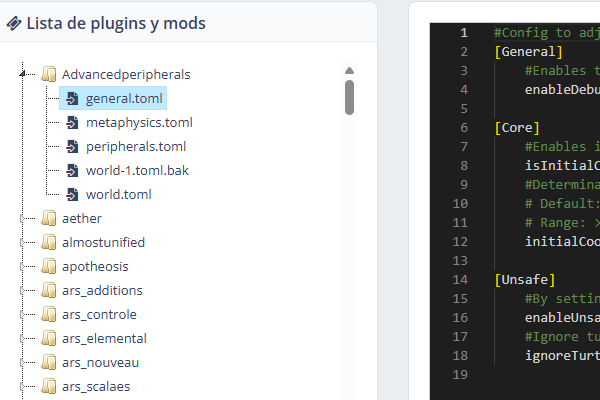Collapse the Advancedperipherals folder
The height and width of the screenshot is (400, 600).
tap(22, 74)
